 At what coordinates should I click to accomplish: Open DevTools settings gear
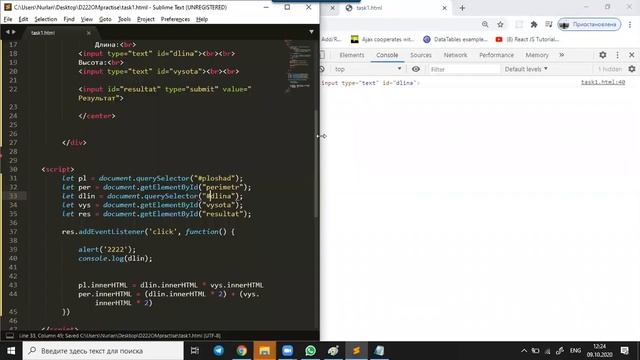pyautogui.click(x=602, y=55)
